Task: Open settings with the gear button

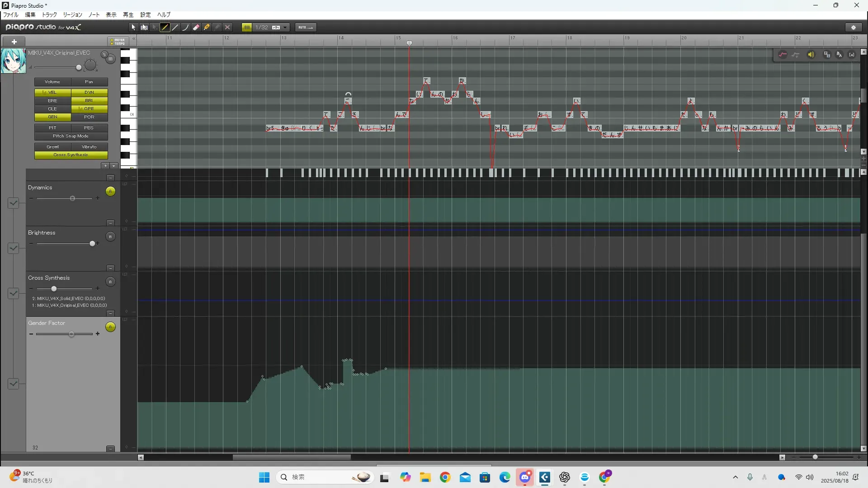Action: pos(854,27)
